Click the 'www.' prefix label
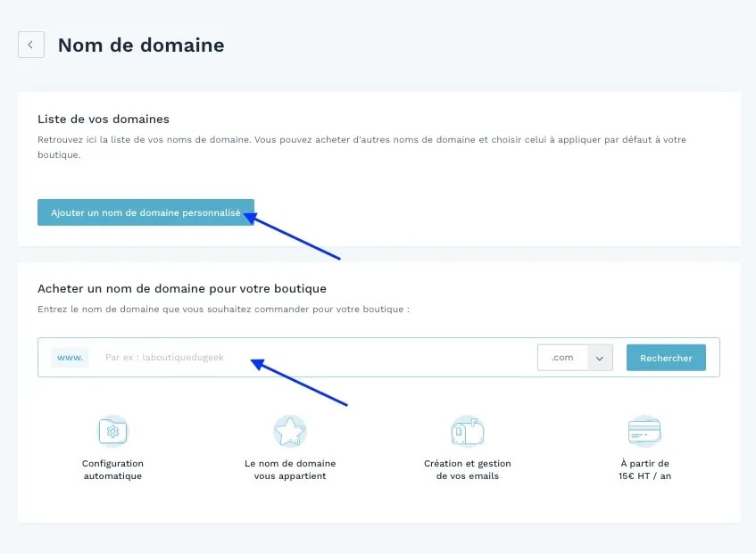 click(x=70, y=358)
